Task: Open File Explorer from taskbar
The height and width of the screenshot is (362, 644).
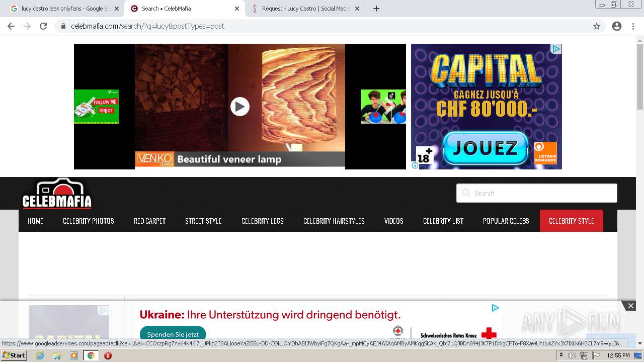Action: [57, 355]
